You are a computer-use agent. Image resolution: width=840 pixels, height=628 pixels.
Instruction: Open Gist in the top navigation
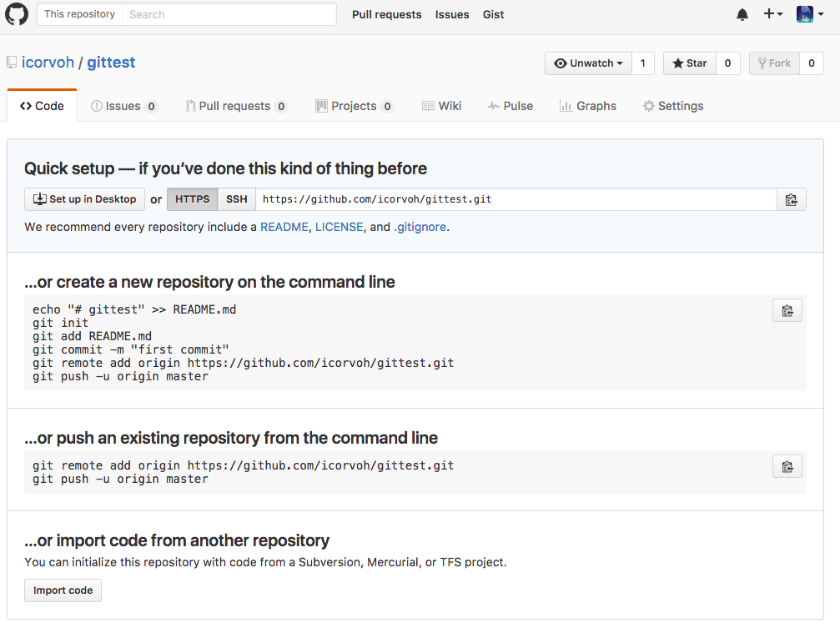(493, 14)
